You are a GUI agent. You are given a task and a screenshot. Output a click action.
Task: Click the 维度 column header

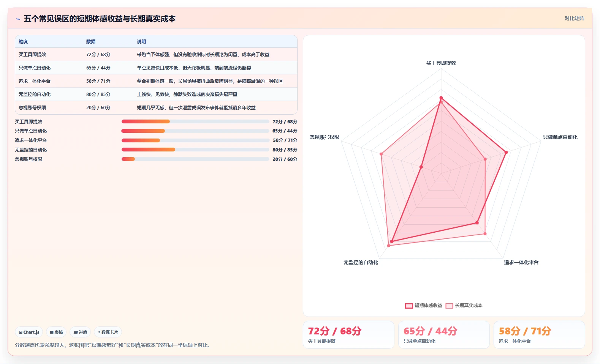coord(23,42)
